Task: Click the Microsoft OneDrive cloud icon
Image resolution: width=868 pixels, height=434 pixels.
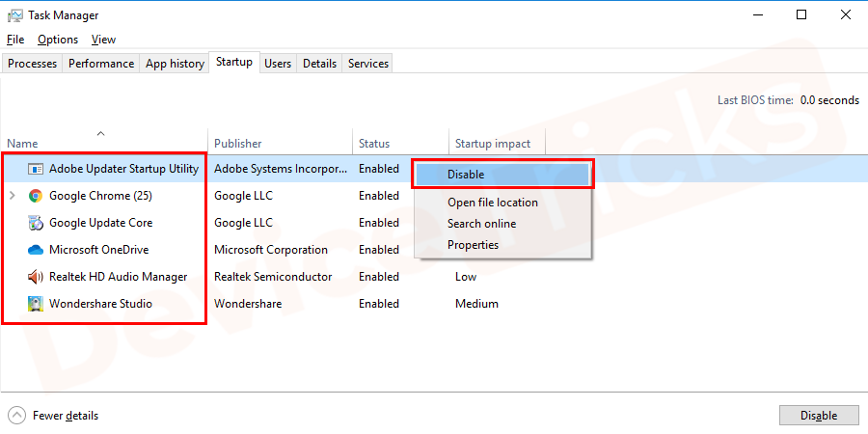Action: [36, 250]
